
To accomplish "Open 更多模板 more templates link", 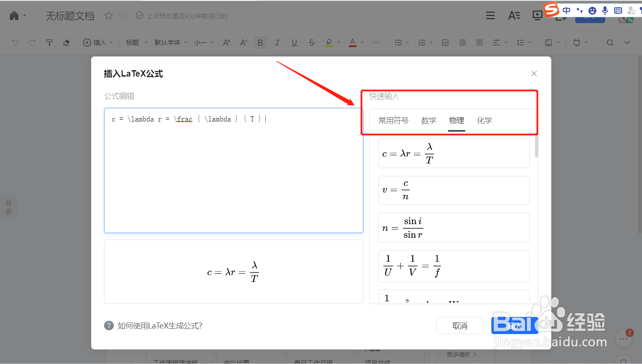I will [461, 355].
